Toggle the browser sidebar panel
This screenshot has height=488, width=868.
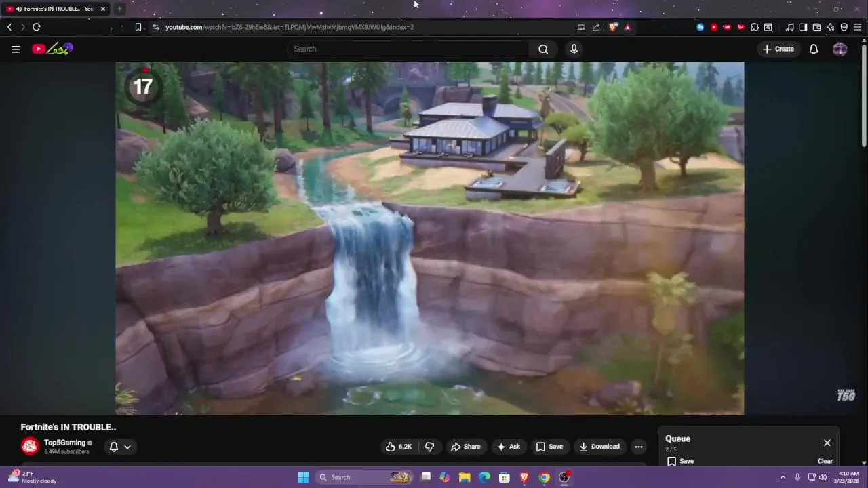coord(803,27)
